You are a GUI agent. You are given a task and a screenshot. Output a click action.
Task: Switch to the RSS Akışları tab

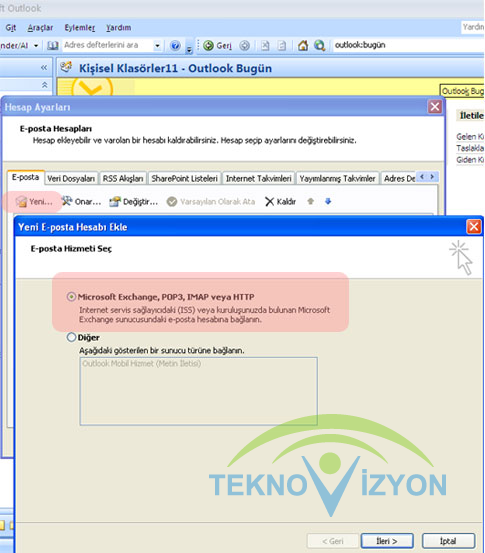pyautogui.click(x=123, y=178)
